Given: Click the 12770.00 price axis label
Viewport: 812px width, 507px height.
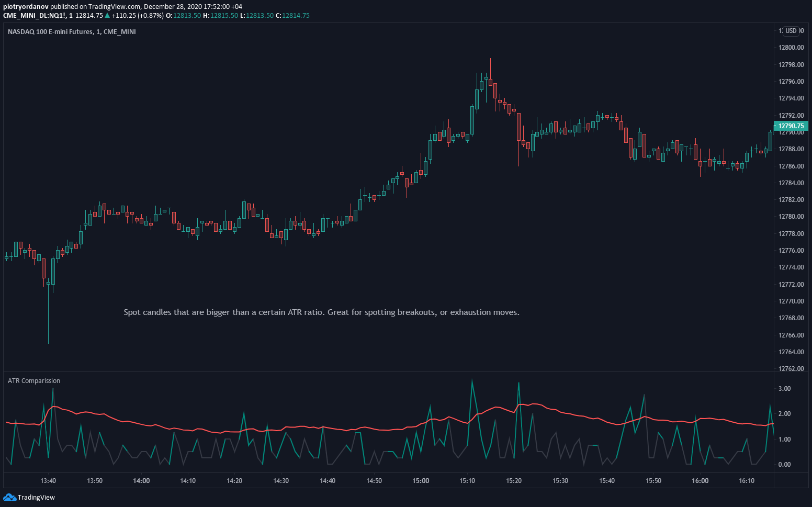Looking at the screenshot, I should [791, 301].
